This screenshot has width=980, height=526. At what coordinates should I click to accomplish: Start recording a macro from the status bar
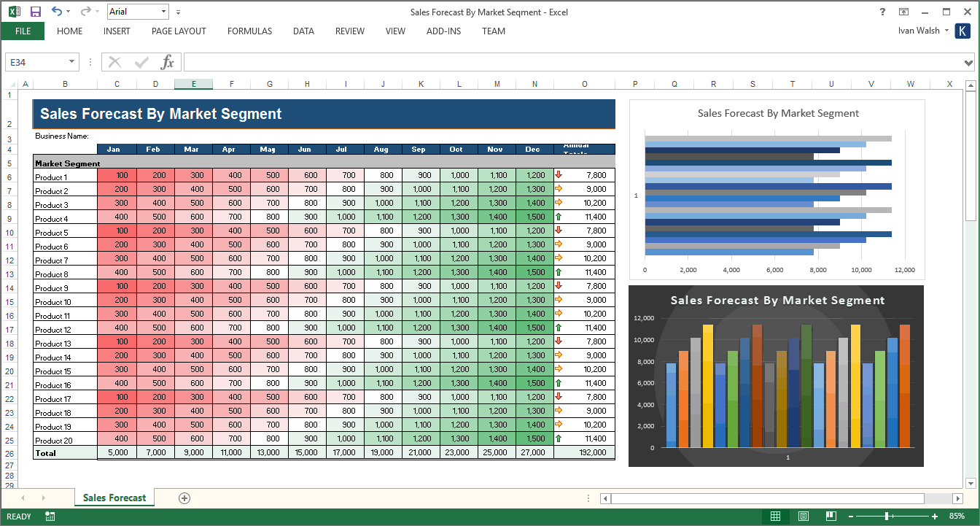point(49,516)
